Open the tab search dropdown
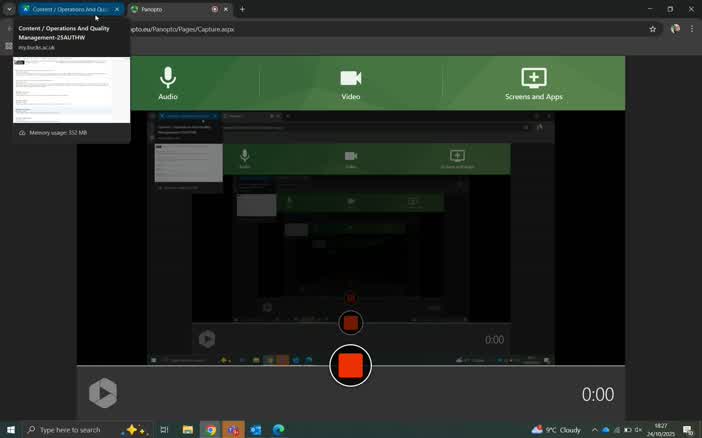The height and width of the screenshot is (438, 702). click(x=9, y=9)
